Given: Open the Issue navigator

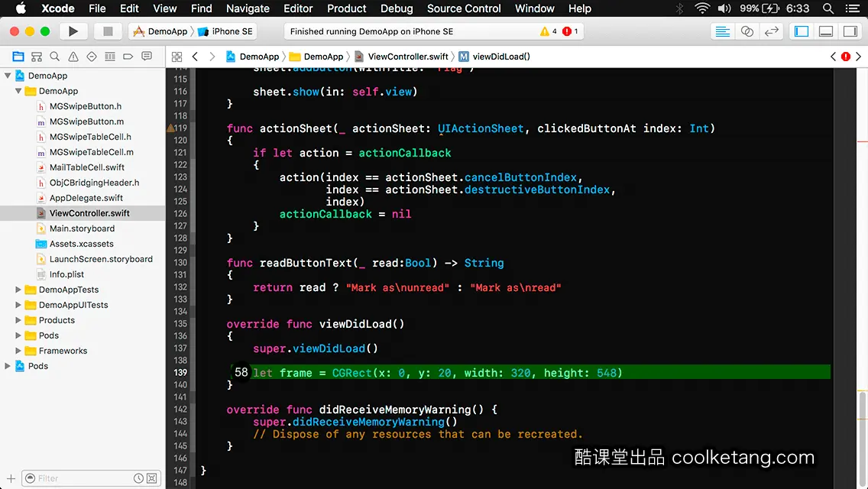Looking at the screenshot, I should click(73, 57).
